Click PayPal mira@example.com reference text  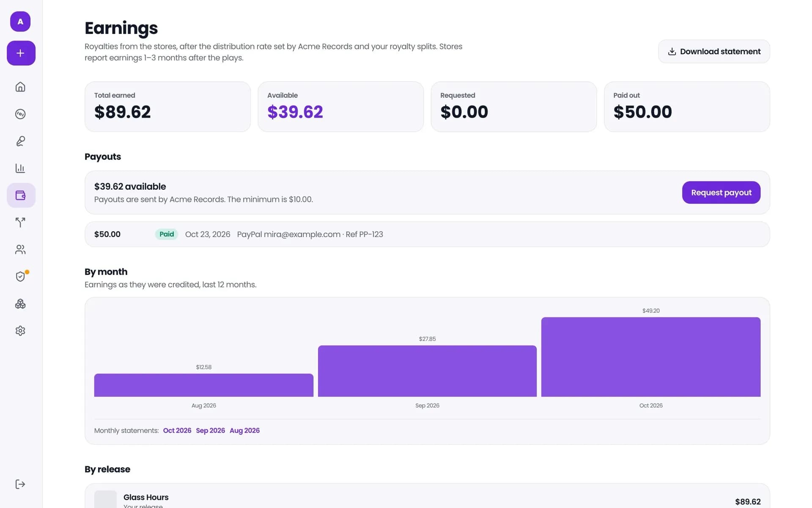coord(310,234)
